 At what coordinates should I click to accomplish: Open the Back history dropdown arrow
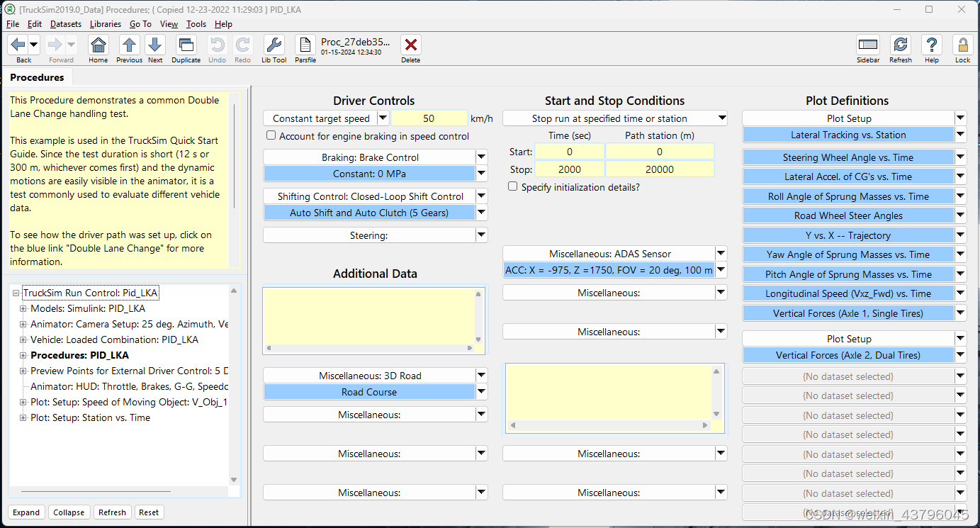click(x=33, y=45)
